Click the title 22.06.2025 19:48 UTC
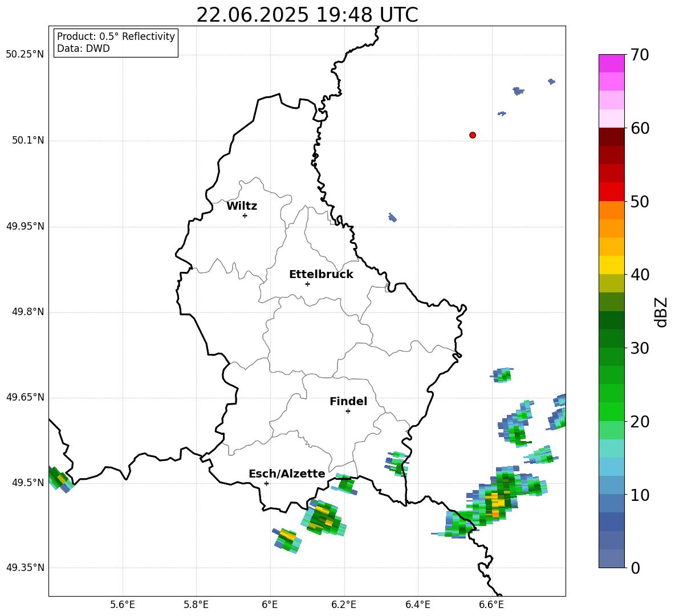The height and width of the screenshot is (616, 675). point(307,15)
